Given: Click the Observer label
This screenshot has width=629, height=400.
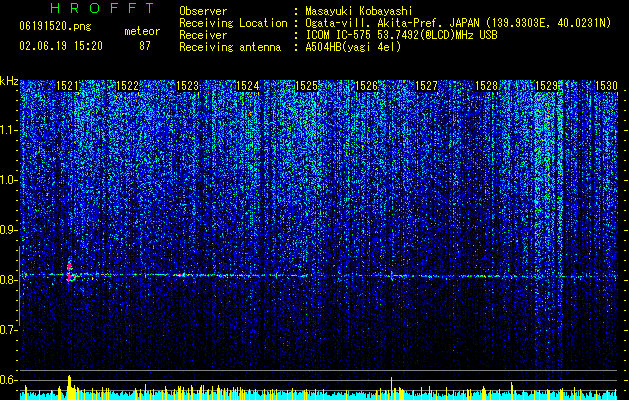Looking at the screenshot, I should pyautogui.click(x=203, y=11).
